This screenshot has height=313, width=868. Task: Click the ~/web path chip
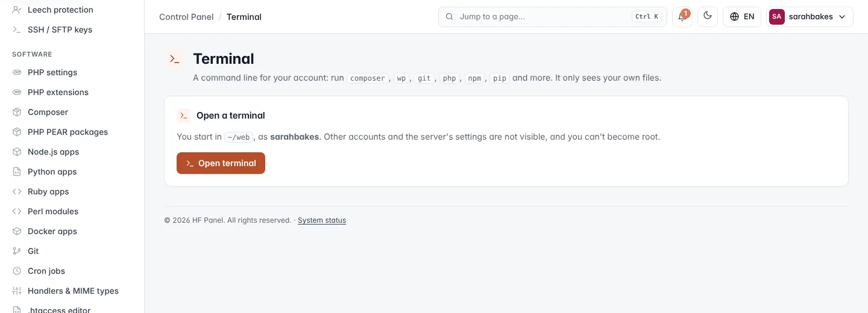pyautogui.click(x=239, y=137)
